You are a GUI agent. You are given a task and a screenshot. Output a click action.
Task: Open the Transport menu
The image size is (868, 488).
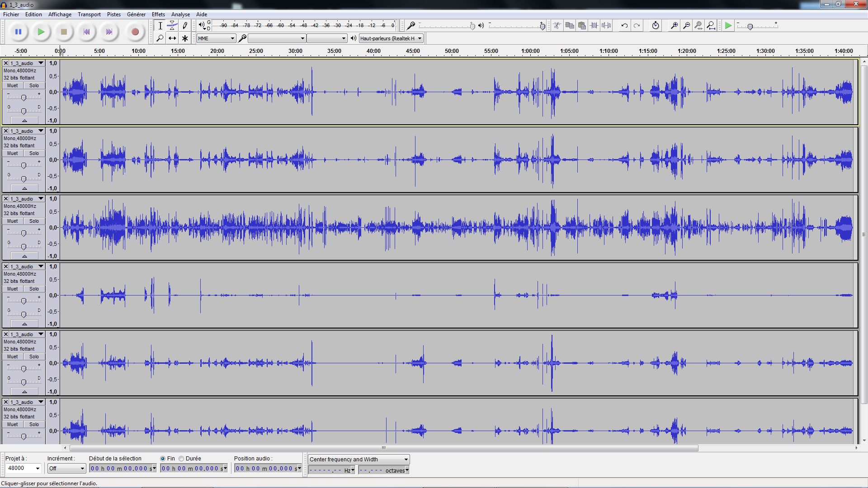pyautogui.click(x=89, y=14)
